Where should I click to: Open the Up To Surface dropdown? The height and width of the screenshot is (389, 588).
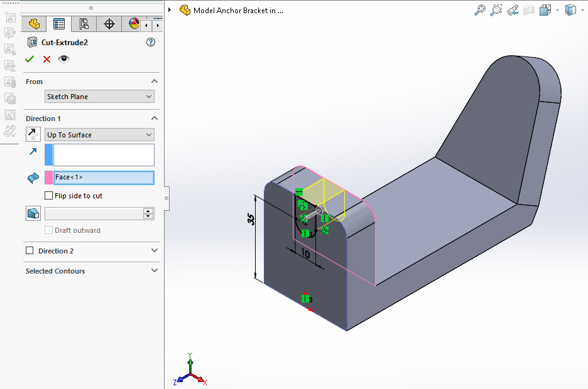[99, 135]
